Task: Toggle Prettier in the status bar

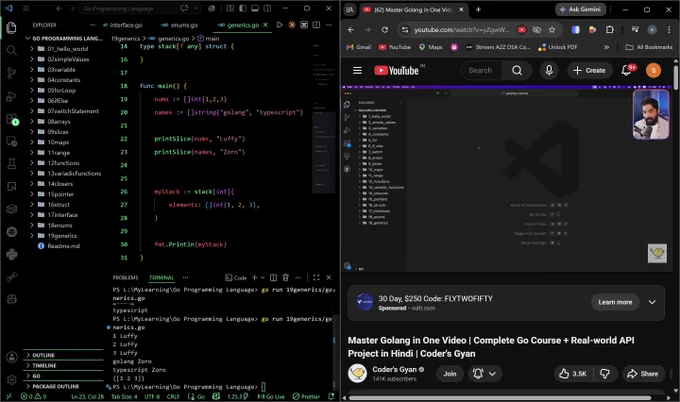Action: tap(307, 396)
